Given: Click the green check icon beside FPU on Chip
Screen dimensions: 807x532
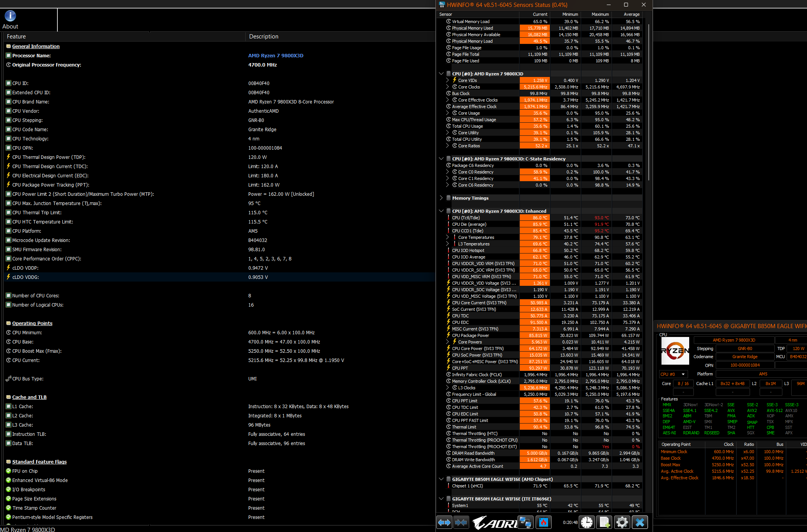Looking at the screenshot, I should pyautogui.click(x=8, y=471).
